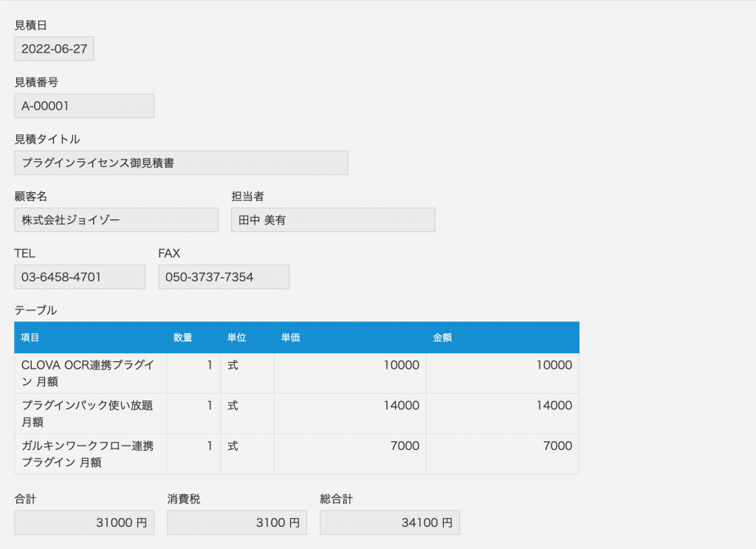Select the FAX field 050-3737-7354
Screen dimensions: 756x549
click(x=224, y=277)
